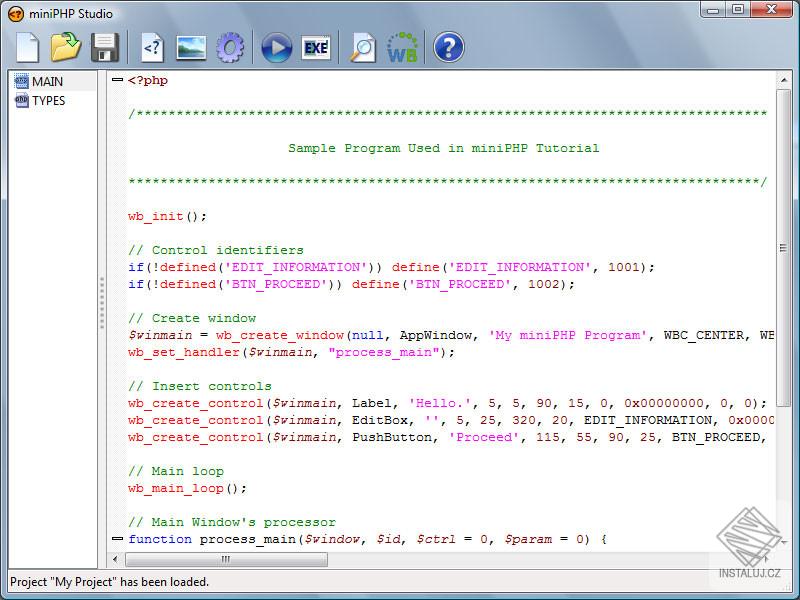The height and width of the screenshot is (600, 800).
Task: Click the status bar project message
Action: tap(110, 581)
